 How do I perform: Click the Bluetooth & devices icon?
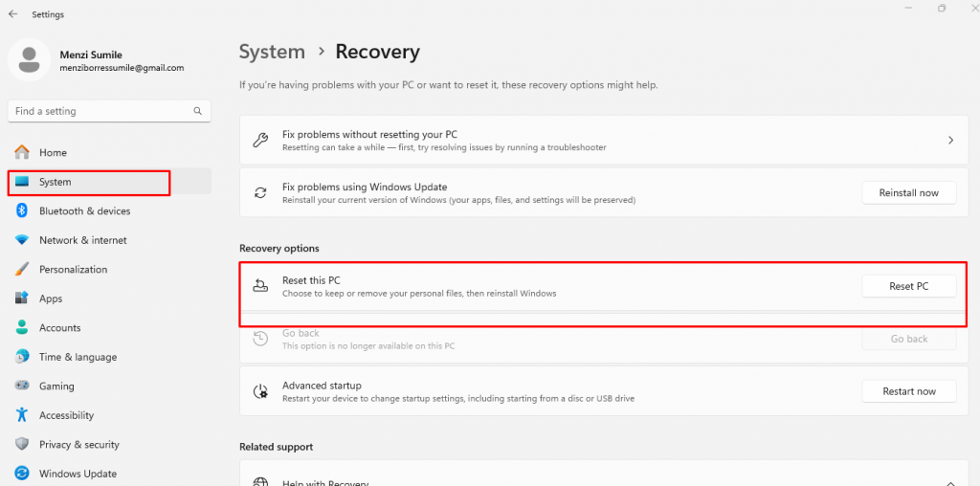point(22,211)
